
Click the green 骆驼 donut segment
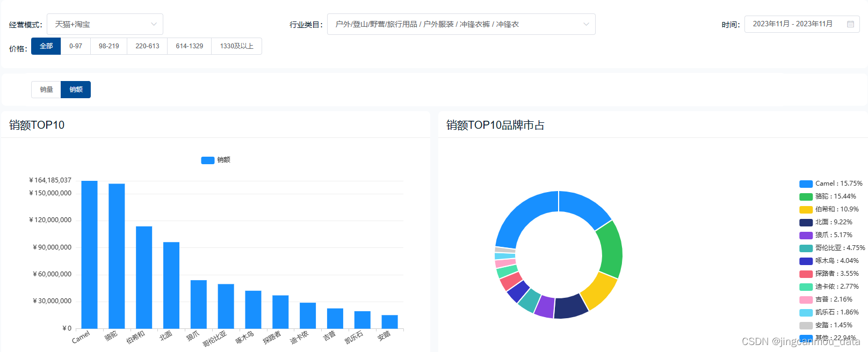tap(611, 250)
